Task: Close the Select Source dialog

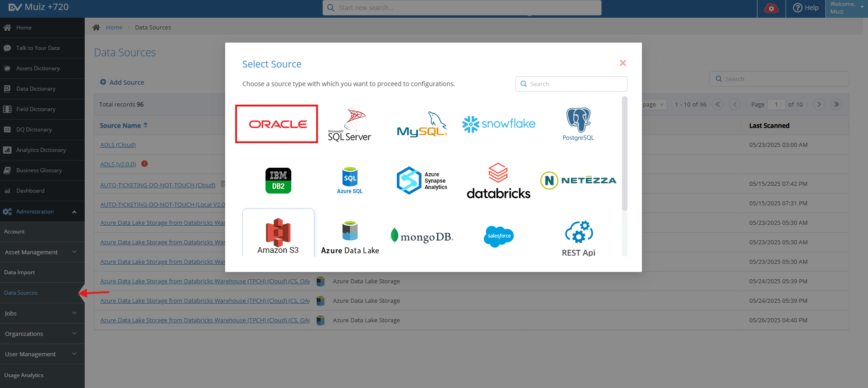Action: click(623, 63)
